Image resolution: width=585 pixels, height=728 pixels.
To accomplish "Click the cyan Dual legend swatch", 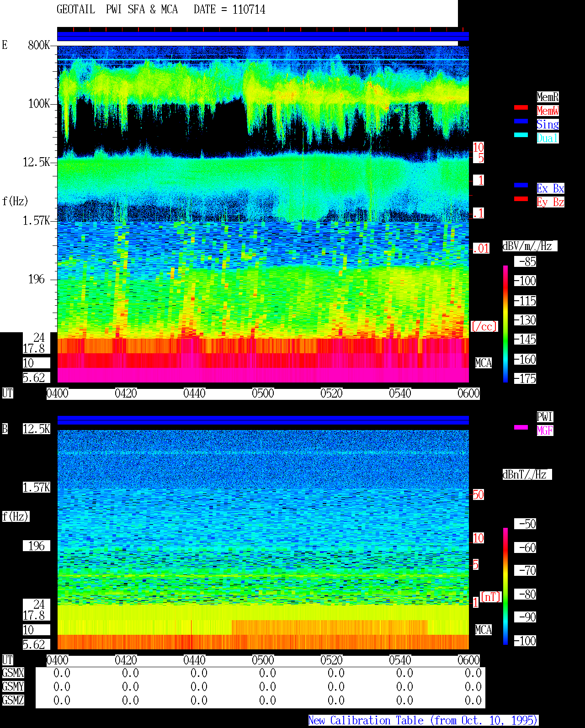I will [x=521, y=135].
